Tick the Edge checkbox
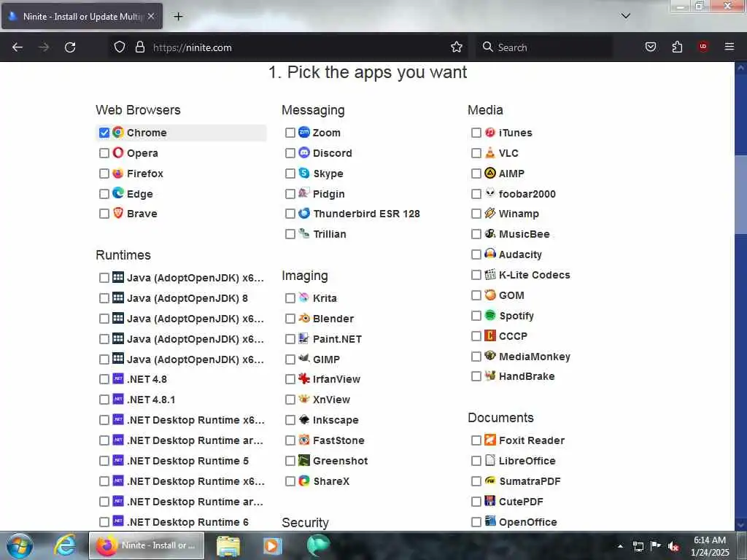 pyautogui.click(x=104, y=194)
